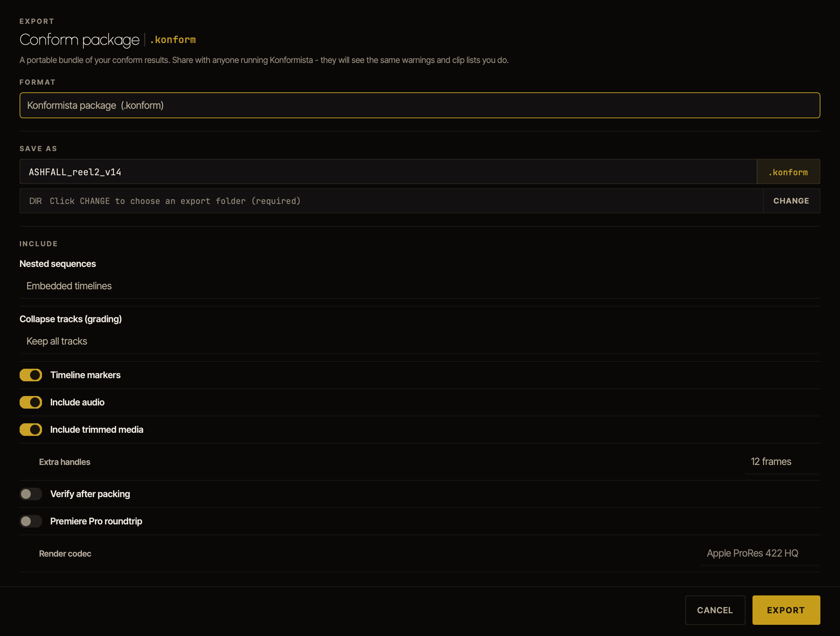Open Extra handles dropdown showing 12 frames
The image size is (840, 636).
tap(782, 461)
